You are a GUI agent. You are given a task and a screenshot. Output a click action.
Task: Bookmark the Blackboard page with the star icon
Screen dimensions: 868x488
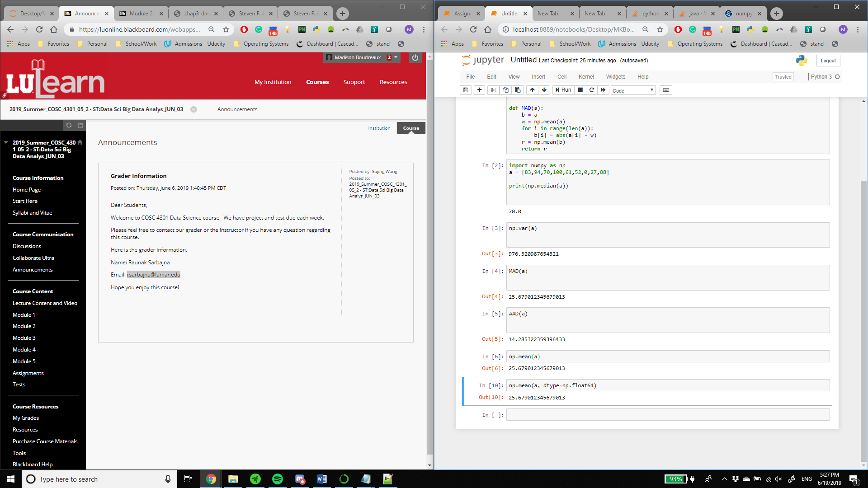coord(226,29)
